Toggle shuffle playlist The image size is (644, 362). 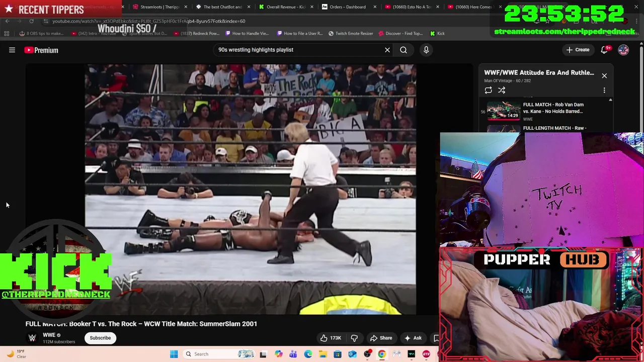(502, 90)
